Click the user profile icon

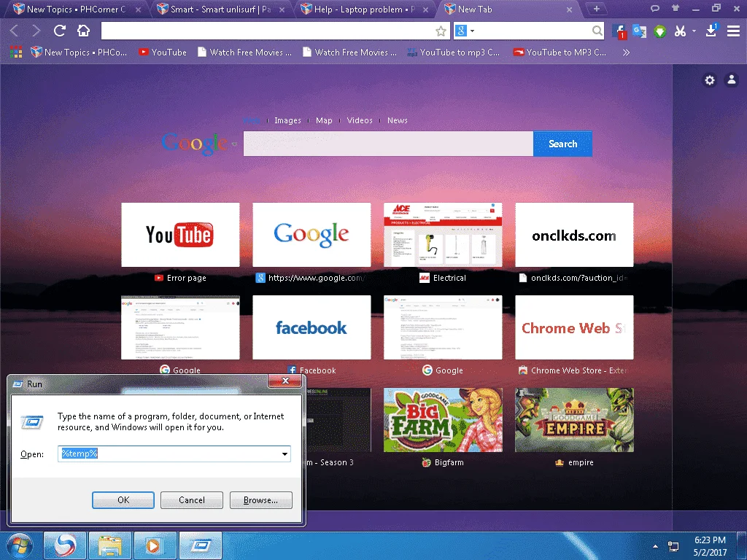(x=731, y=79)
